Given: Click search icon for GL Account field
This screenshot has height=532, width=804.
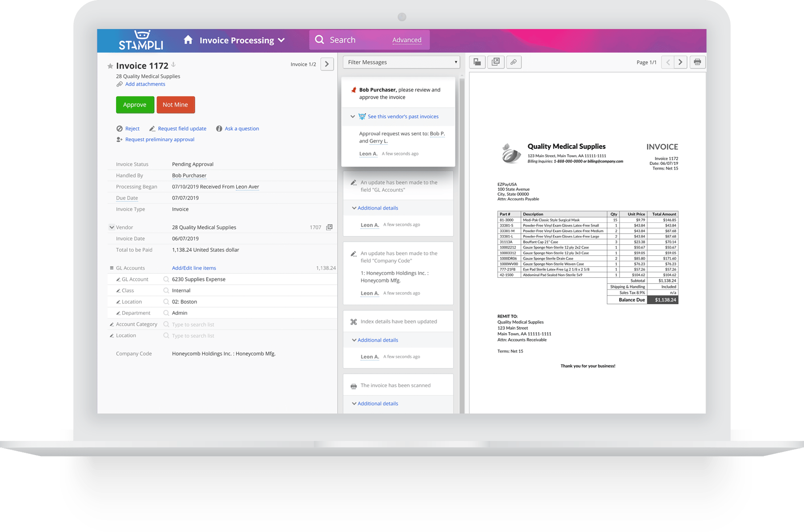Looking at the screenshot, I should pyautogui.click(x=166, y=279).
